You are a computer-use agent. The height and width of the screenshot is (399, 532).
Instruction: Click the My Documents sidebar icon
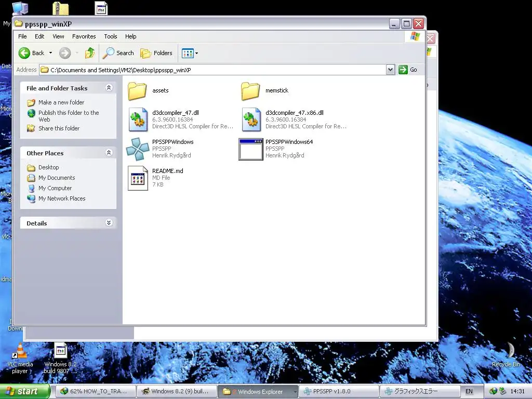(31, 178)
